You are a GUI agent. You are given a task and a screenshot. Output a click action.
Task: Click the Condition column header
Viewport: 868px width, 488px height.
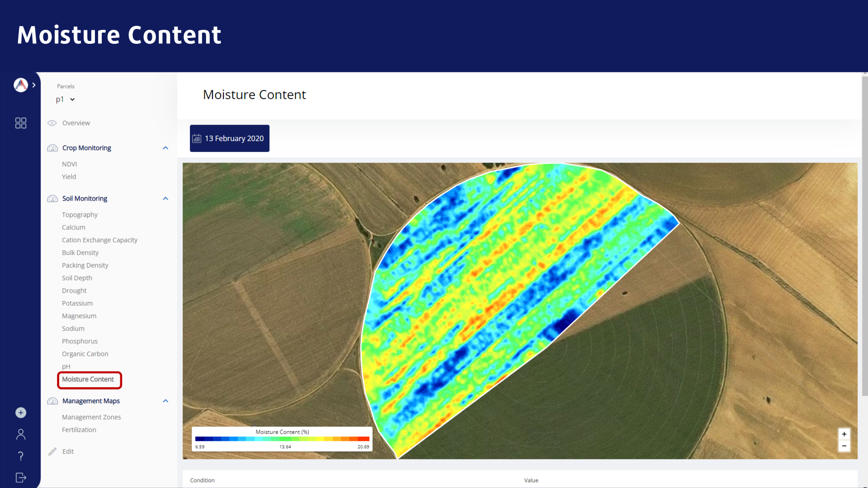point(202,480)
